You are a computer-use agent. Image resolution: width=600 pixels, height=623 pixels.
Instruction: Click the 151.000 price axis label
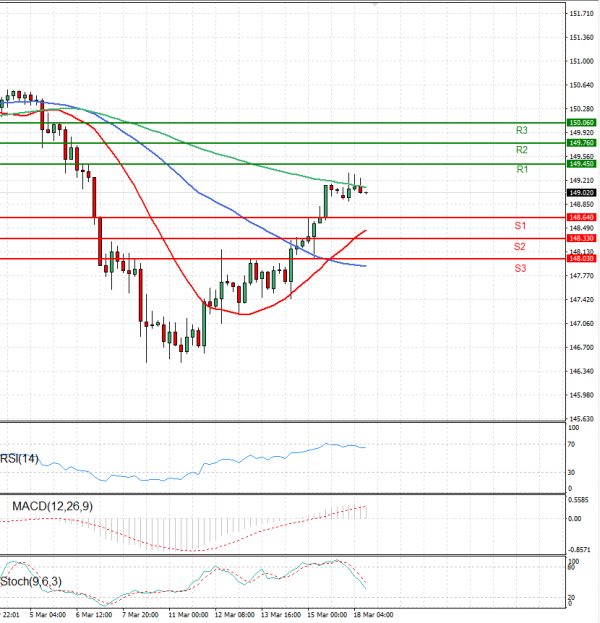point(581,61)
